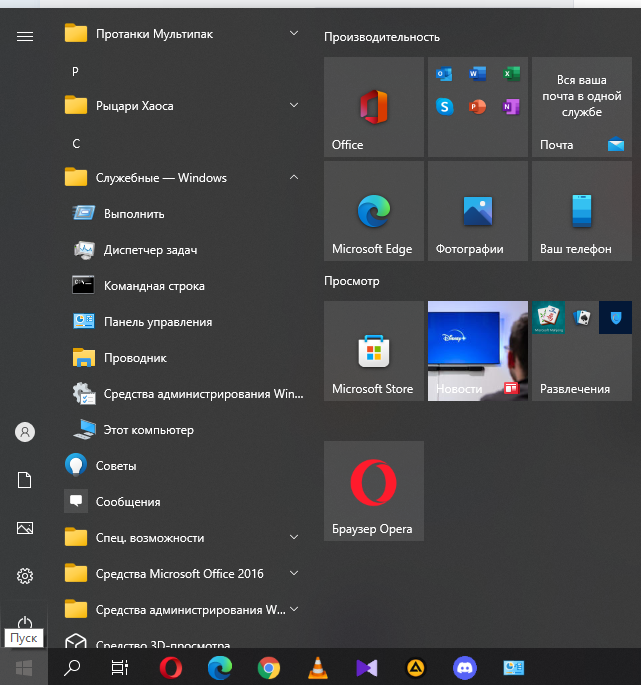Open the Microsoft Store tile
This screenshot has height=685, width=641.
tap(374, 351)
